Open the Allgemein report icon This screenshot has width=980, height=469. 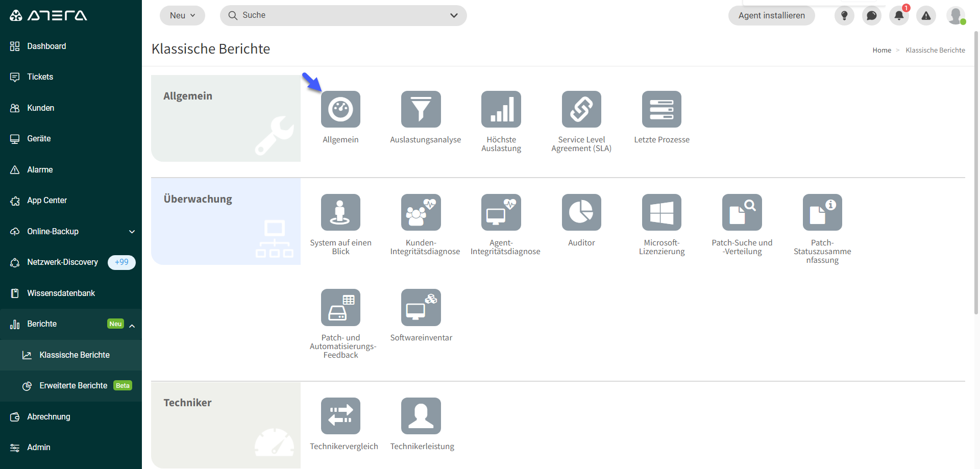(340, 109)
